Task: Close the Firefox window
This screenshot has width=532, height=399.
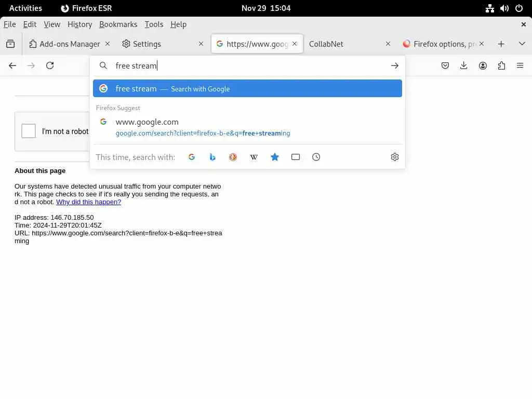Action: tap(524, 24)
